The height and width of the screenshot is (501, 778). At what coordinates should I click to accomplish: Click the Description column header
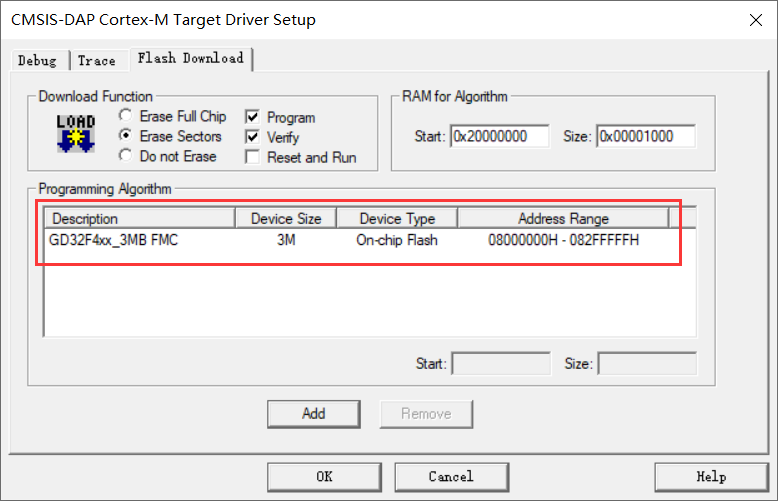click(140, 218)
